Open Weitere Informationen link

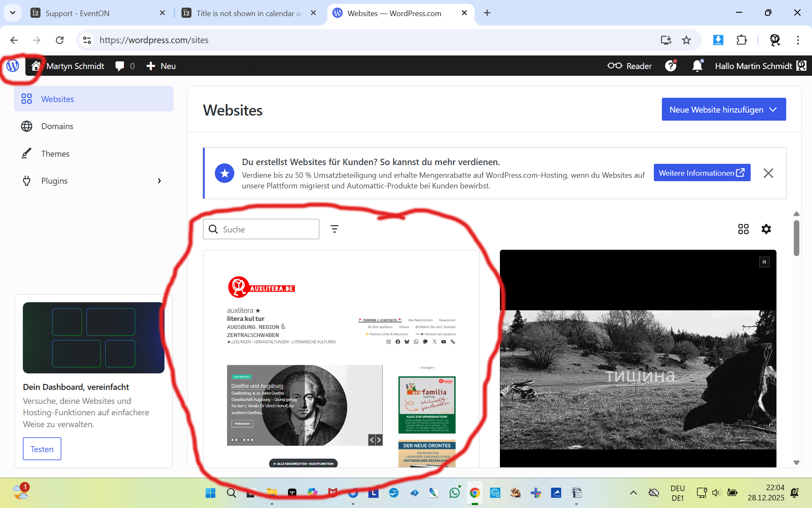(x=702, y=173)
